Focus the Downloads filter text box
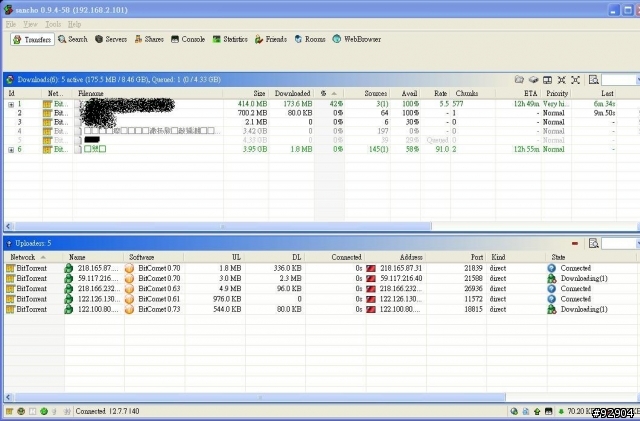Viewport: 640px width, 421px height. (620, 80)
